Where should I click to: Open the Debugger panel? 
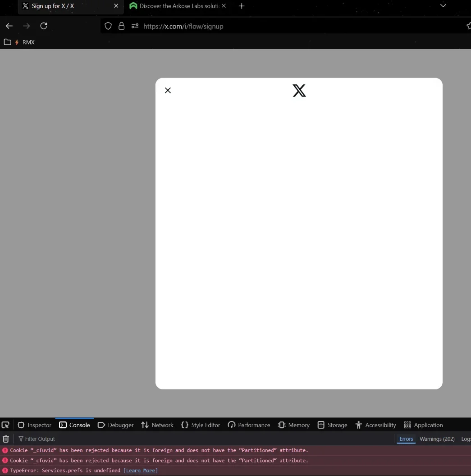click(115, 425)
